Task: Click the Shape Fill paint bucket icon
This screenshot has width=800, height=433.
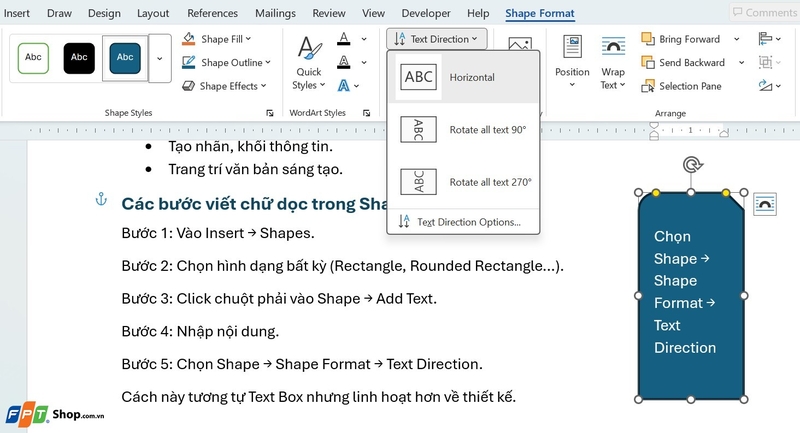Action: coord(189,39)
